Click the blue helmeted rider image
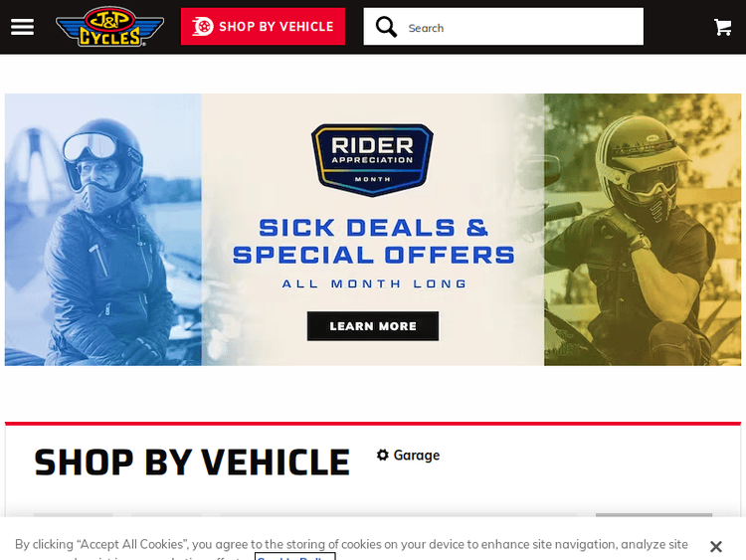The image size is (746, 560). [x=103, y=230]
